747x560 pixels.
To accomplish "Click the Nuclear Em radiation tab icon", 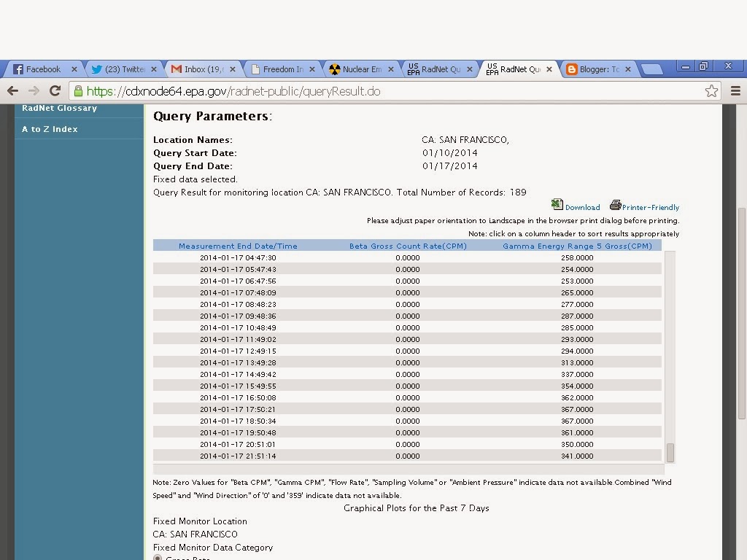I will (x=334, y=69).
